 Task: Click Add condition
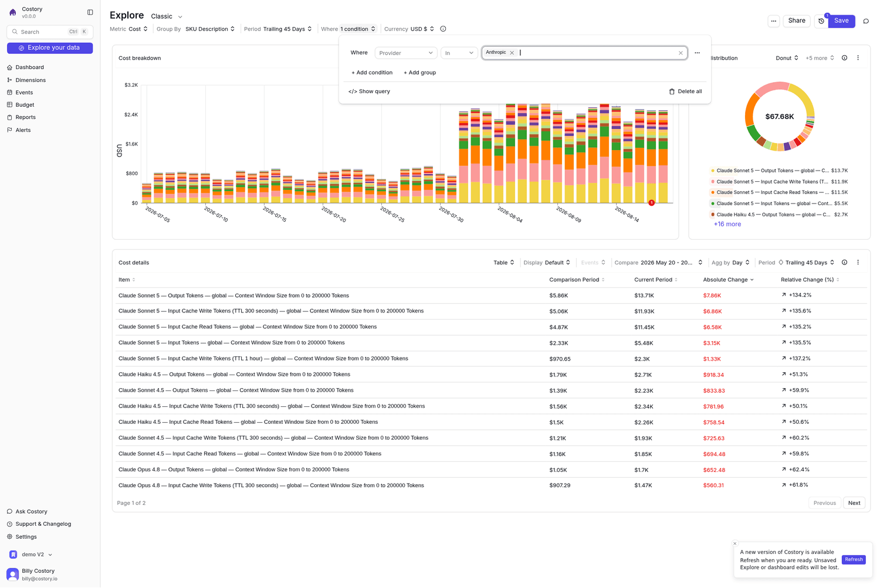[372, 73]
